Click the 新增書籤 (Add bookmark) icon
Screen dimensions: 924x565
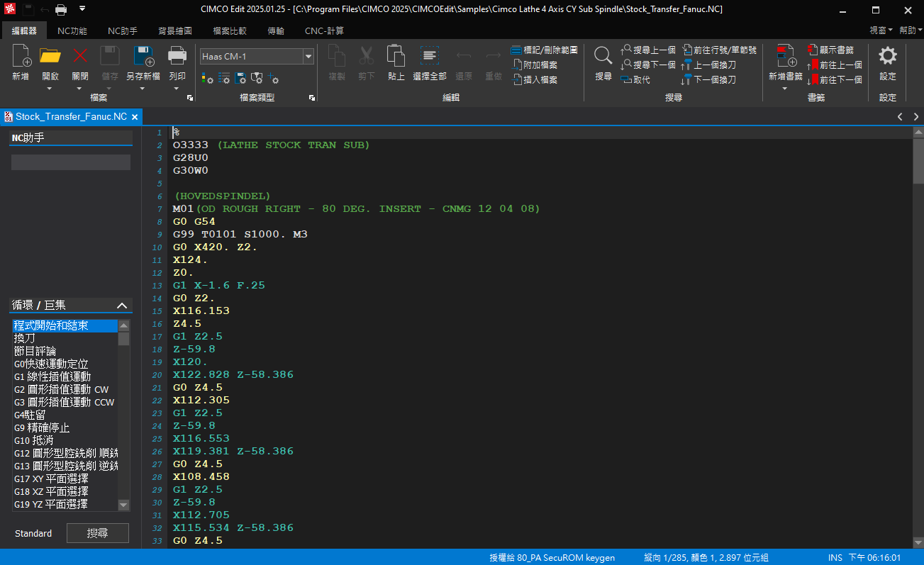click(786, 57)
